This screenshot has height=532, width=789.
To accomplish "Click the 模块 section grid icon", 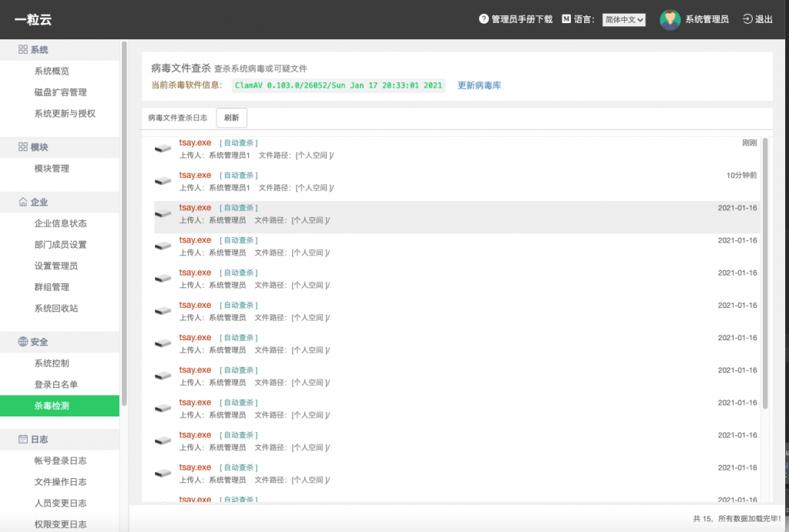I will [x=23, y=147].
